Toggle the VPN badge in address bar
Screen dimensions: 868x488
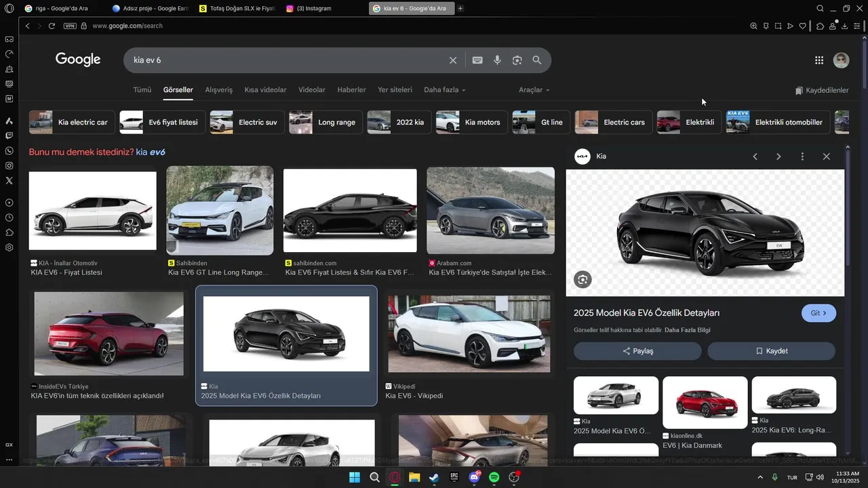click(70, 26)
